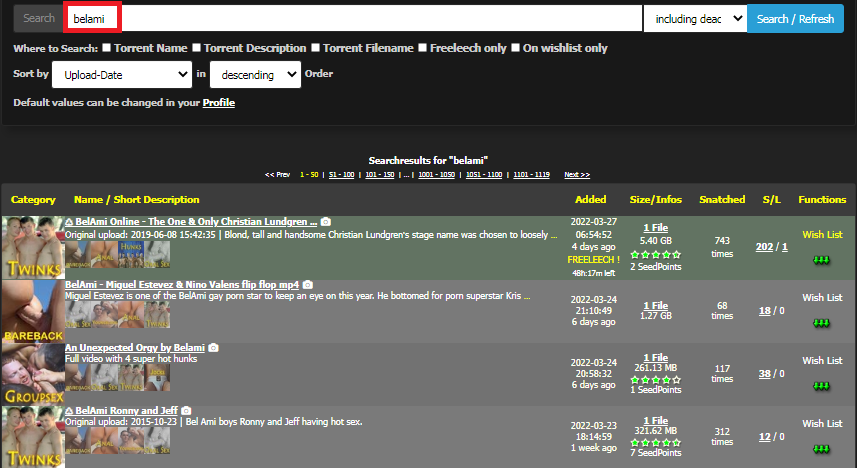Screen dimensions: 857x468
Task: Open results page 1051 - 1100
Action: [x=484, y=174]
